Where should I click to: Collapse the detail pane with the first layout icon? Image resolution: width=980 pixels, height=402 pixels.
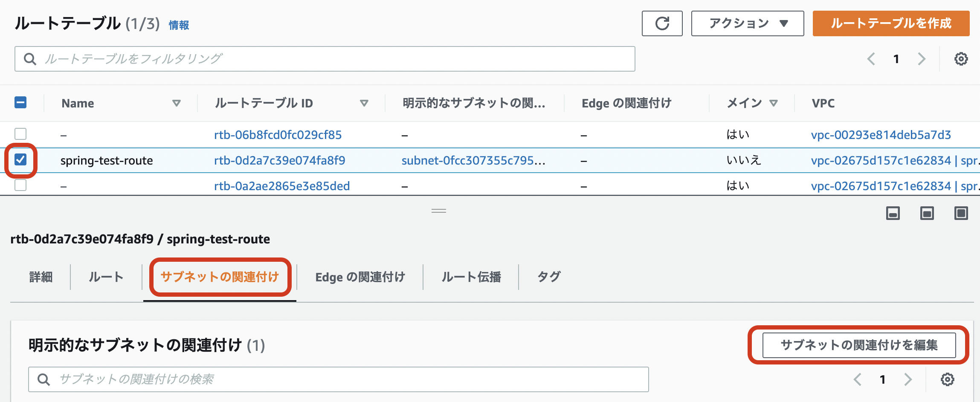point(893,213)
